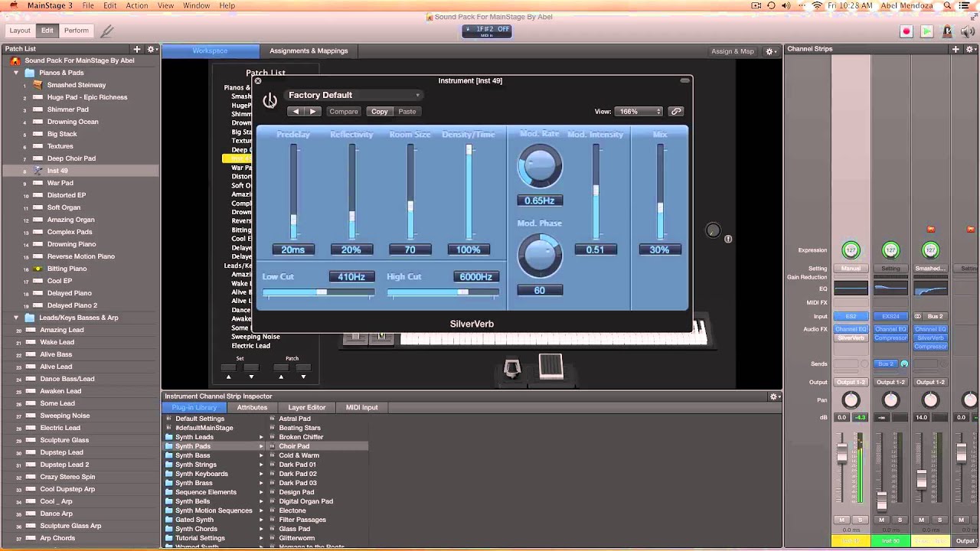Open Spotlight search magnifier icon
The width and height of the screenshot is (980, 551).
point(946,5)
